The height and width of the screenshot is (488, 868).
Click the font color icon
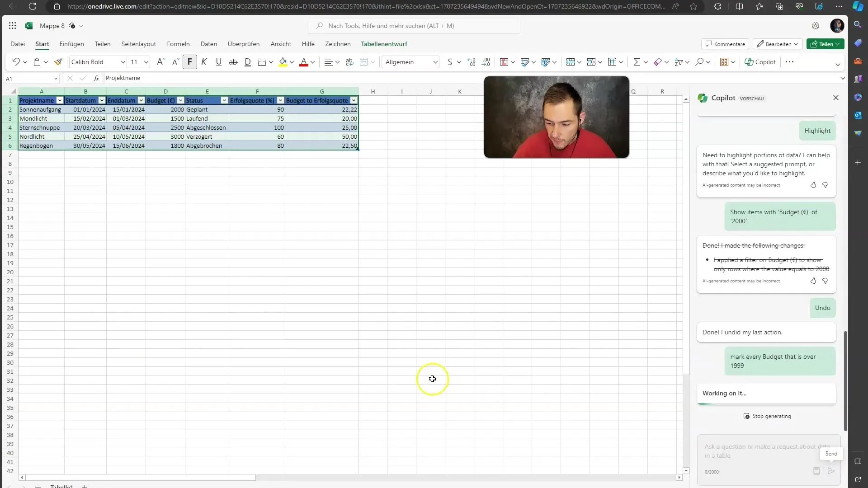[x=303, y=62]
